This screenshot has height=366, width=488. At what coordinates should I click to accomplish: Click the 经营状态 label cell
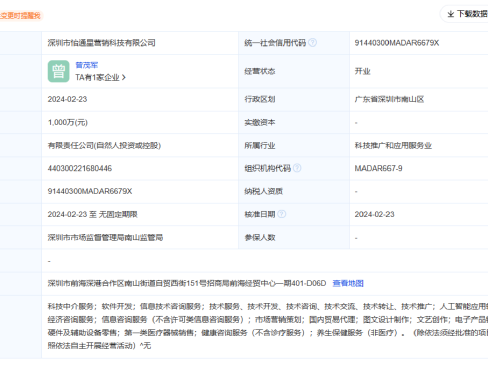(294, 71)
